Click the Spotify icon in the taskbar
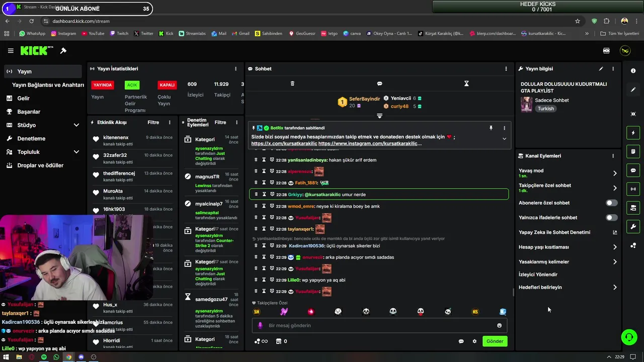 pos(44,357)
